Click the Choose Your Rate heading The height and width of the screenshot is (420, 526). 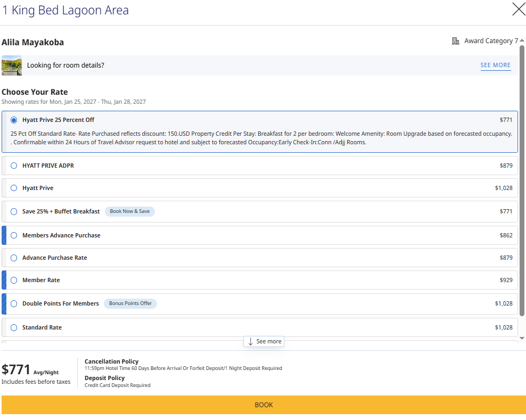35,92
